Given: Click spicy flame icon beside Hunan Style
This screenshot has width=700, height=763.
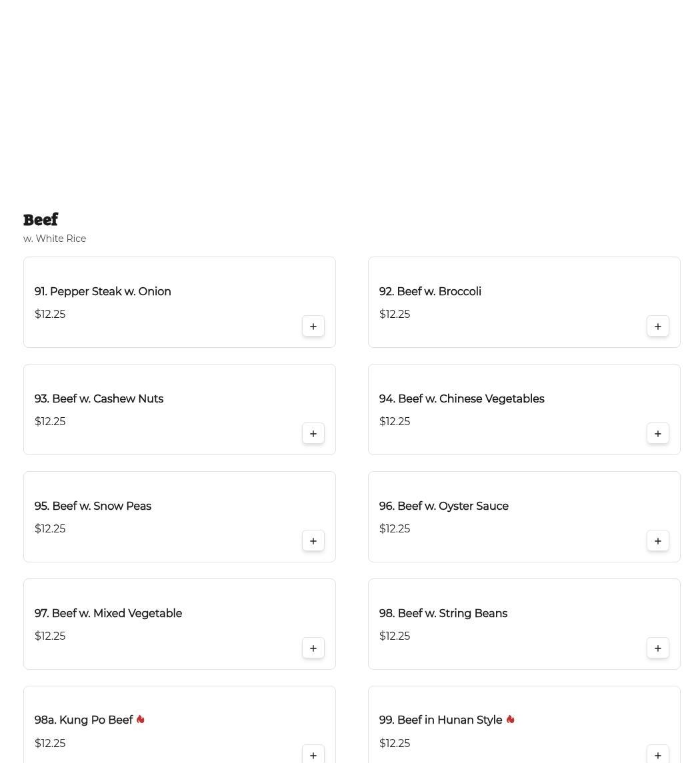Looking at the screenshot, I should (x=510, y=720).
